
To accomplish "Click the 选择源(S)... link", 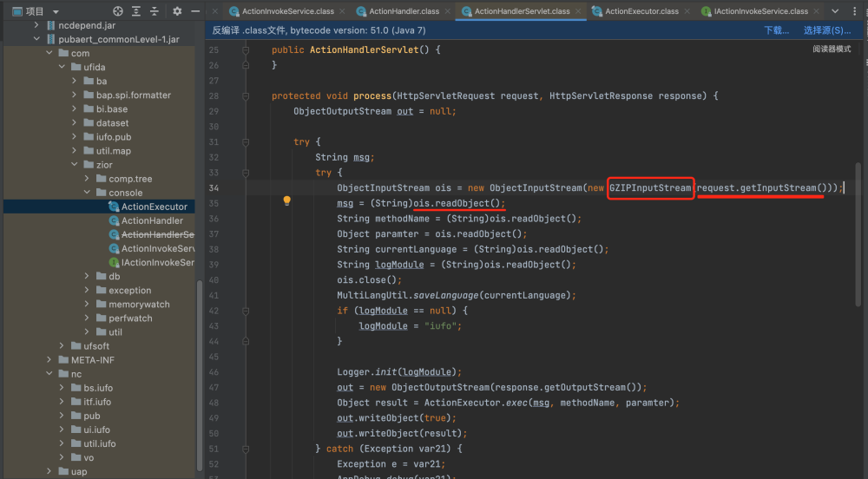I will 827,30.
